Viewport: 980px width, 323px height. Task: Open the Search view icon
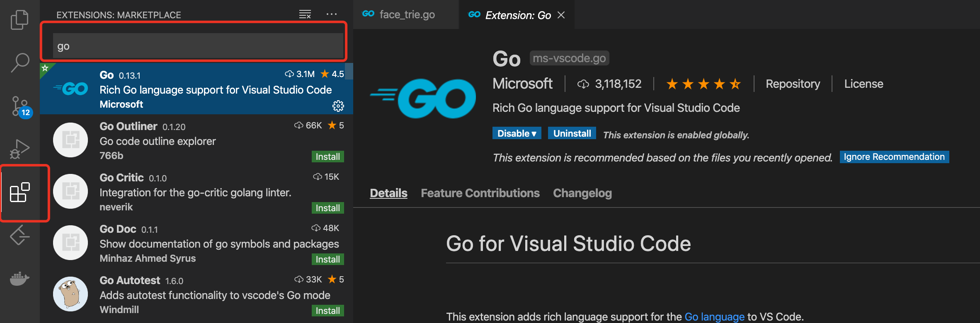point(19,63)
